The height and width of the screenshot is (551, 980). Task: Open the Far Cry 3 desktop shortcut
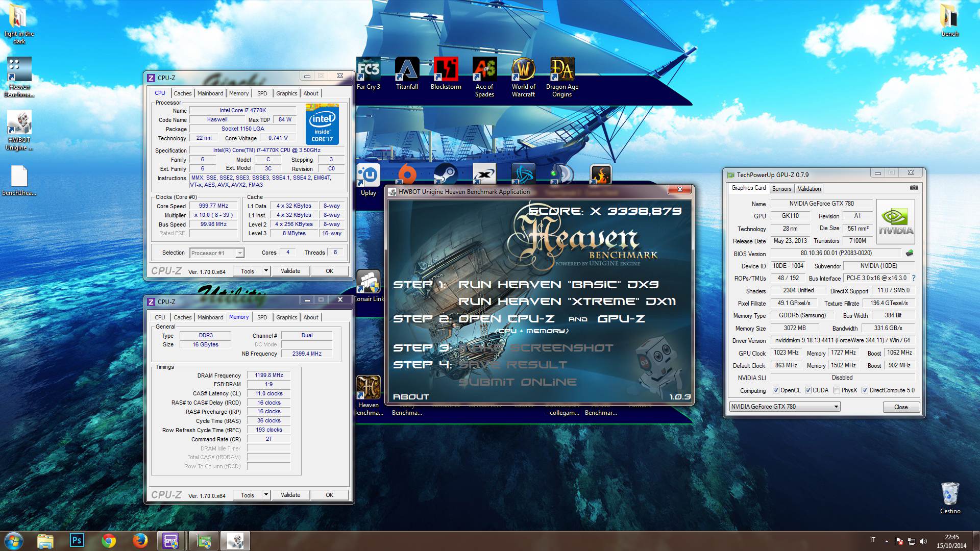[369, 73]
